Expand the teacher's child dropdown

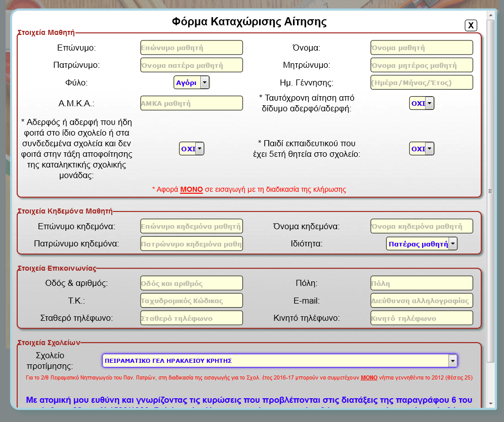coord(422,149)
